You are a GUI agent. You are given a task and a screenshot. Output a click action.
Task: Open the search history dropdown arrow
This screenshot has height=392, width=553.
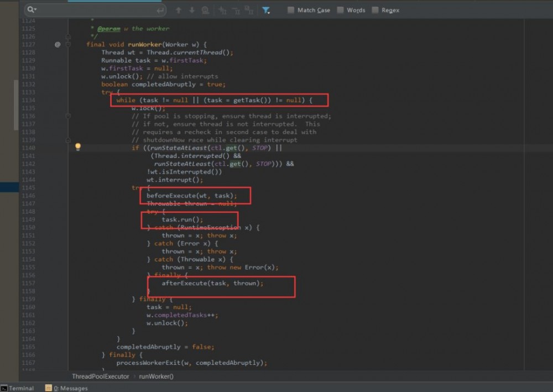(x=35, y=10)
